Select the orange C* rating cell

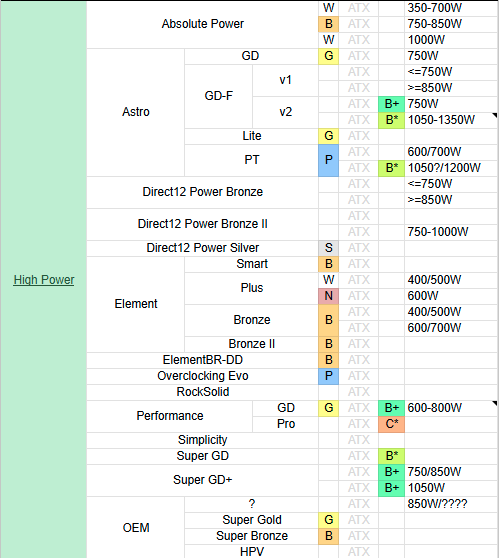[x=392, y=424]
